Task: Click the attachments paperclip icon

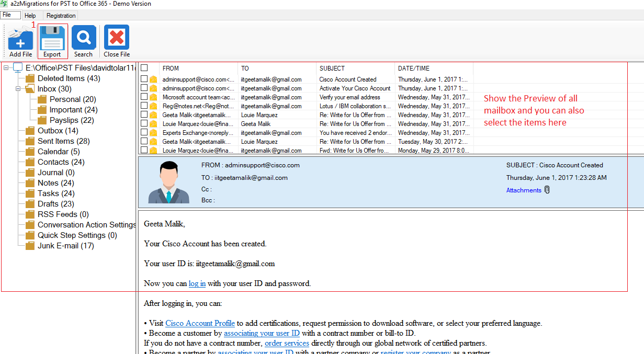Action: tap(547, 190)
